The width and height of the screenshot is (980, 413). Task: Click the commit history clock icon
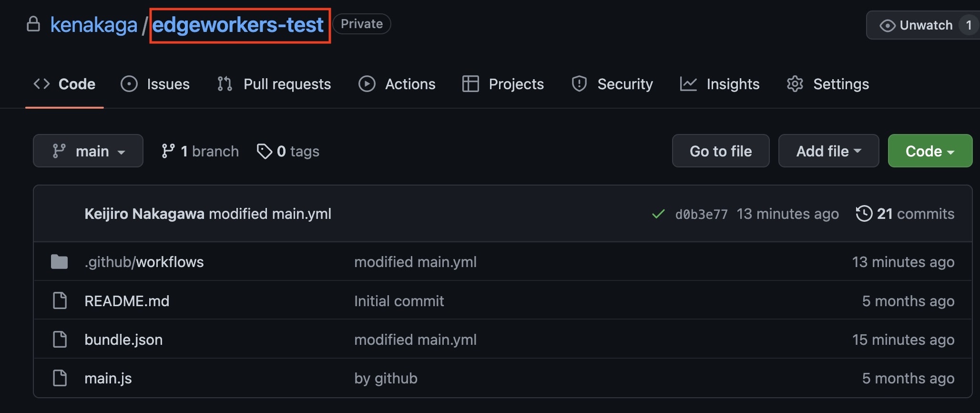(x=864, y=214)
